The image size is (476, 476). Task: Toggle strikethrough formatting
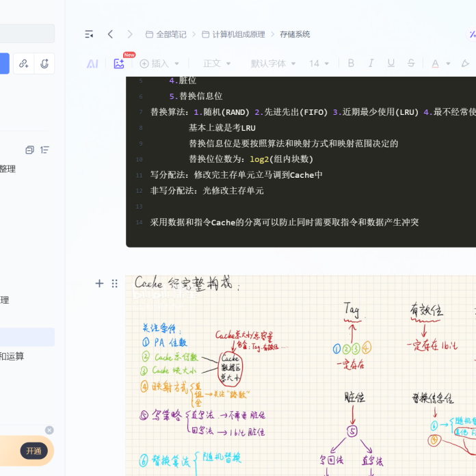(410, 64)
